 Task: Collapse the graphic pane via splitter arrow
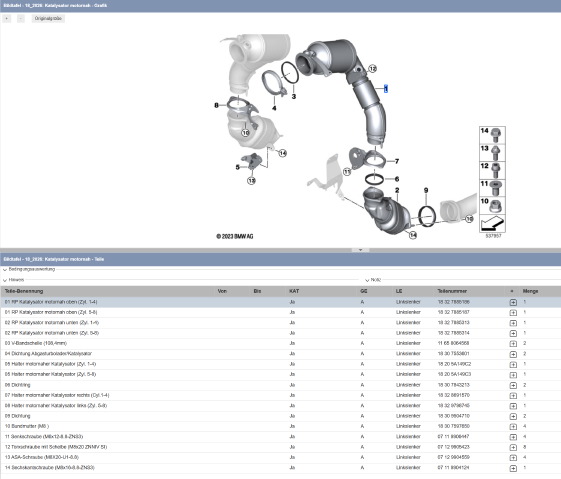pos(360,250)
